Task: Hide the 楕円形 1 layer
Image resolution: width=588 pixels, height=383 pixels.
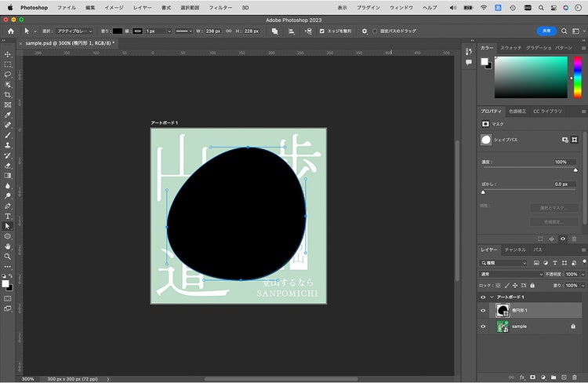Action: 483,311
